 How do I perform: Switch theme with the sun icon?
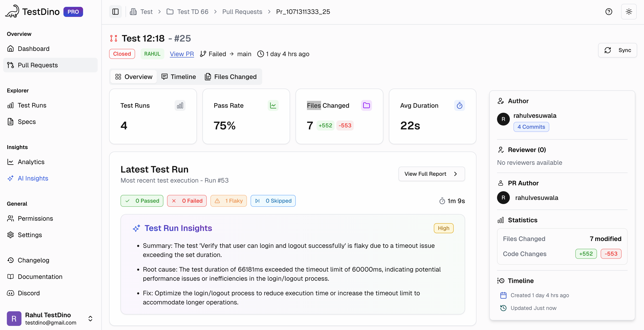click(x=628, y=12)
